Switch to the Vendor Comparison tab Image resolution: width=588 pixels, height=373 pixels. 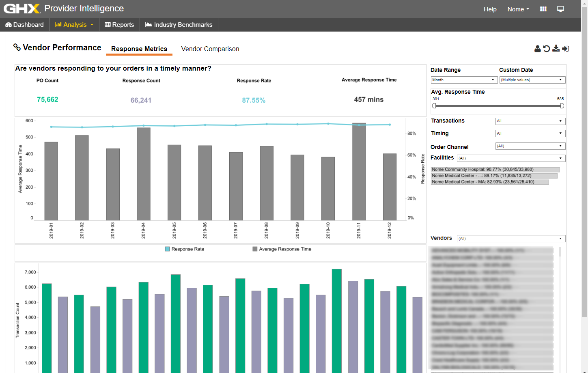(x=210, y=49)
